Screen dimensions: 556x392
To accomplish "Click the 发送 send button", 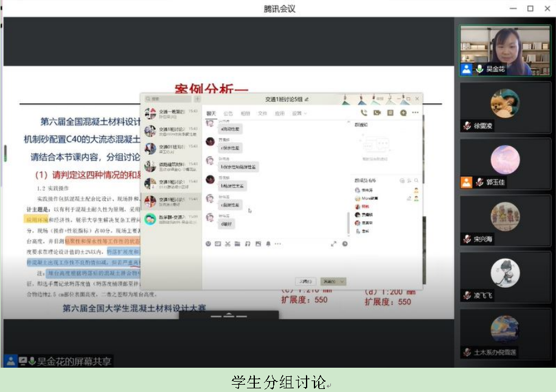I will [x=329, y=281].
